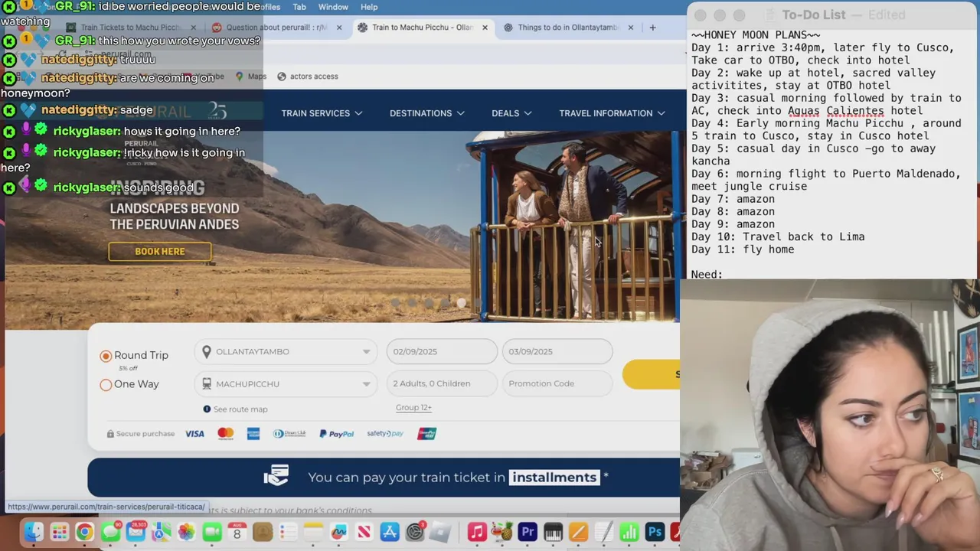Close the Things to do in Ollantaytambo tab

pyautogui.click(x=631, y=28)
